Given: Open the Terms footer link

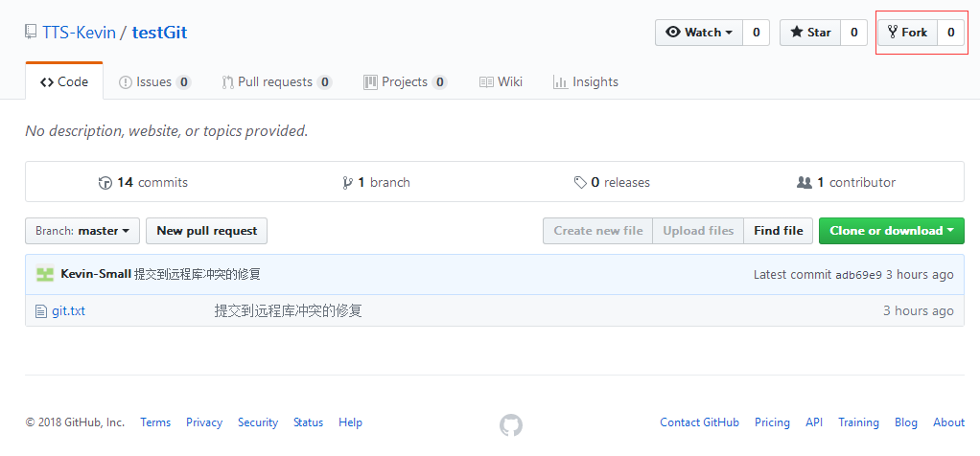Looking at the screenshot, I should coord(155,422).
